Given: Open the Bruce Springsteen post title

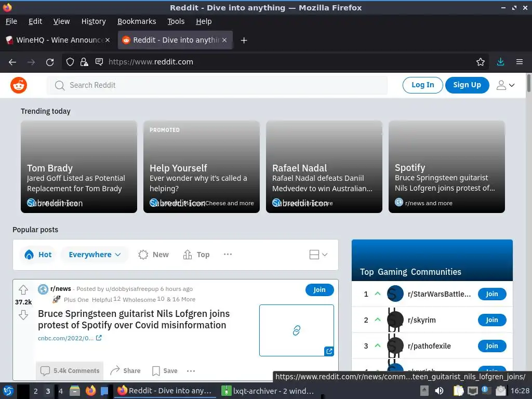Looking at the screenshot, I should click(134, 320).
